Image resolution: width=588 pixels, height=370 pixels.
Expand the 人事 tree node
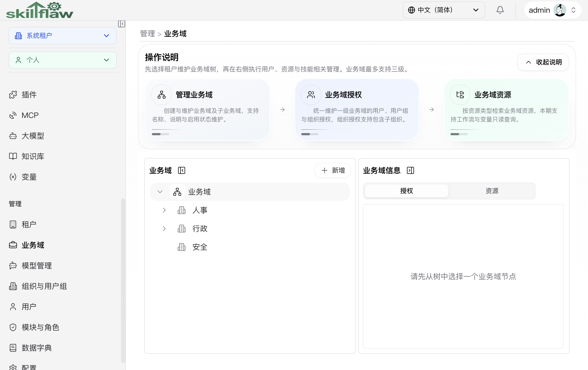(164, 210)
